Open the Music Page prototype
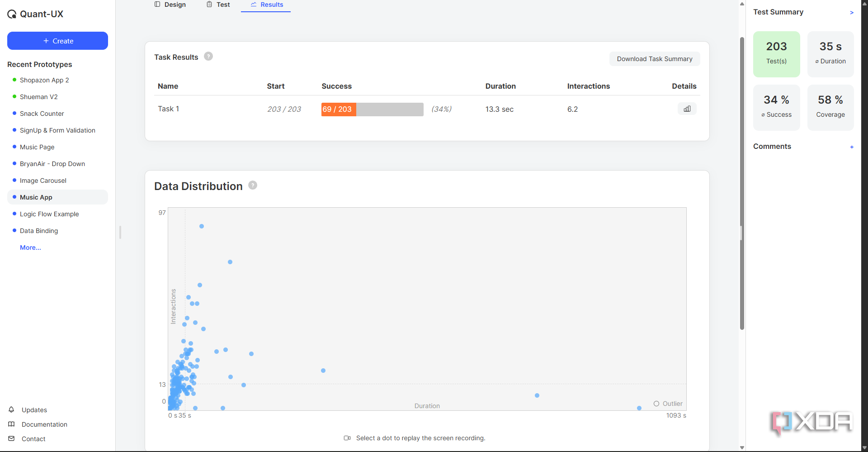868x452 pixels. point(37,147)
